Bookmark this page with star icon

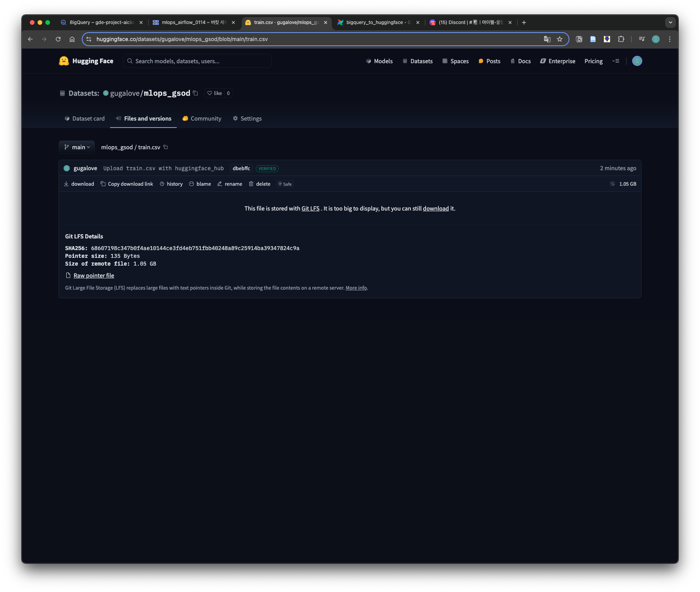560,39
